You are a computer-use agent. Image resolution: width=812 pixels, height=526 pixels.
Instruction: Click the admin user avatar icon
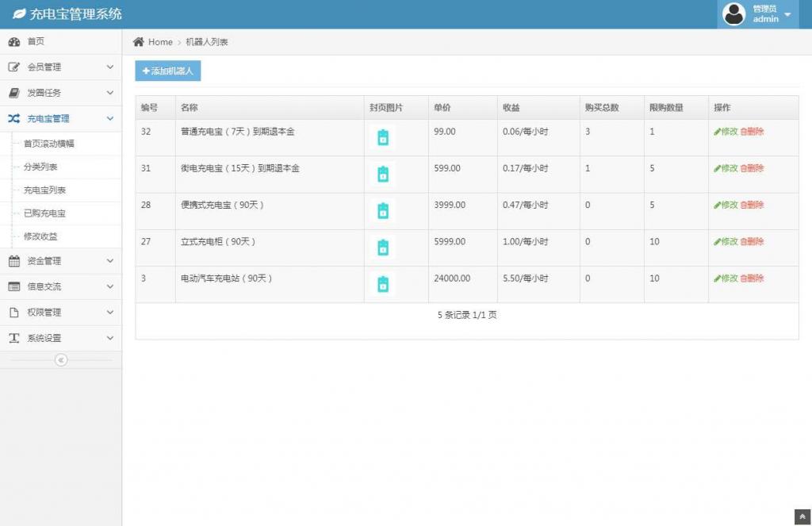click(x=734, y=14)
